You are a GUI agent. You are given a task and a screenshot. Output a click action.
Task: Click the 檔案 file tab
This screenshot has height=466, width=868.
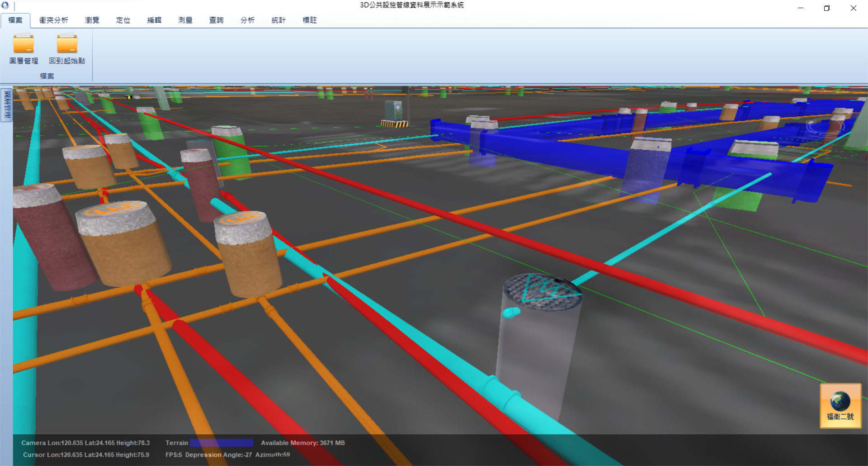[15, 20]
